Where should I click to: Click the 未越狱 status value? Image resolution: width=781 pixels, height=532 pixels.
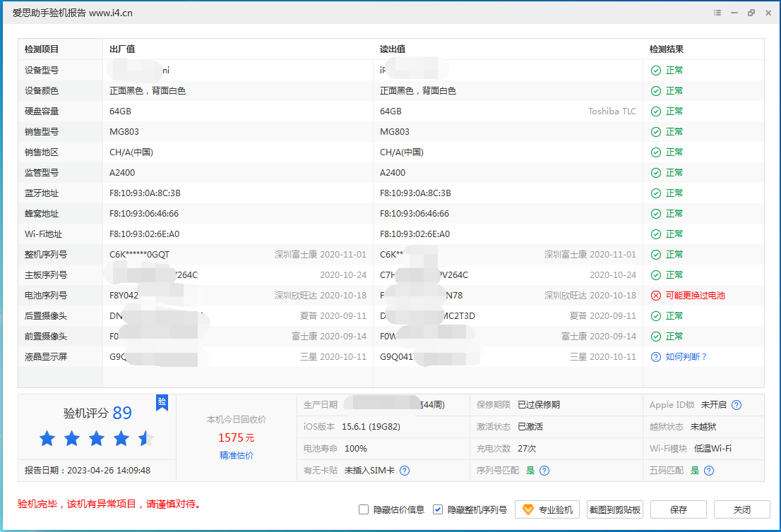[703, 426]
